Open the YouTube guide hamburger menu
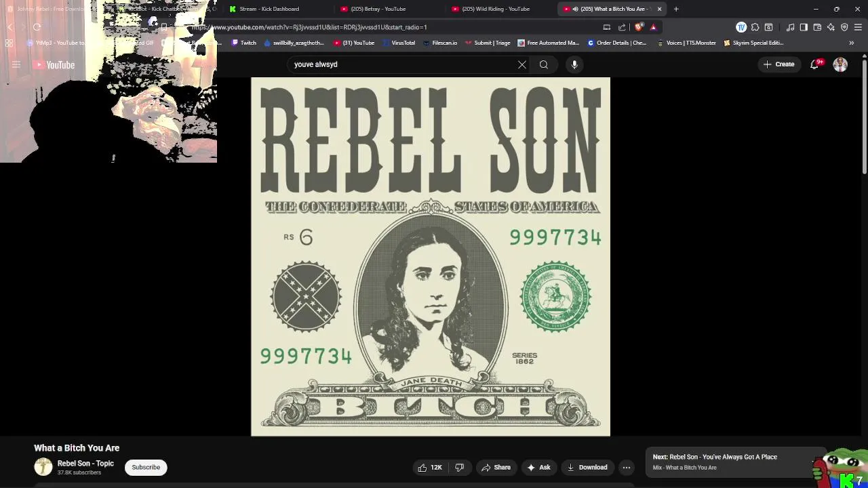 point(16,65)
